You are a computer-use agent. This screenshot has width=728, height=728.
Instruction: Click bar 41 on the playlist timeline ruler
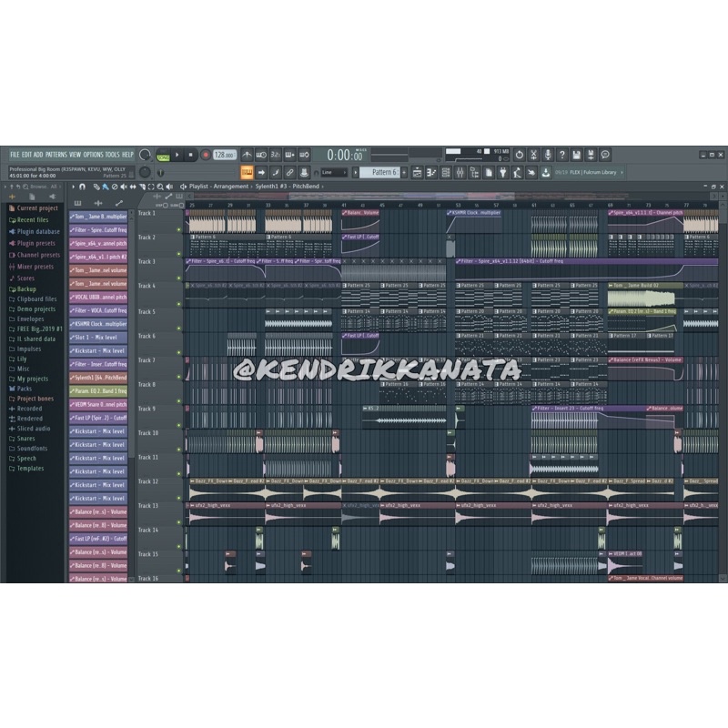tap(344, 206)
